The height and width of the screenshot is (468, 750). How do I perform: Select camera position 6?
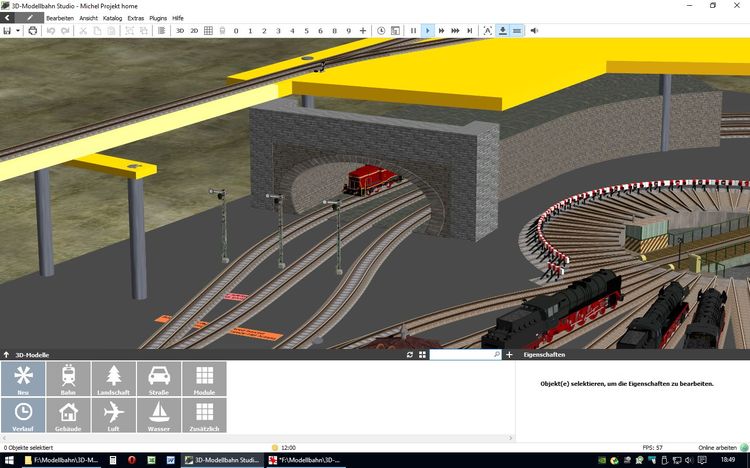320,31
